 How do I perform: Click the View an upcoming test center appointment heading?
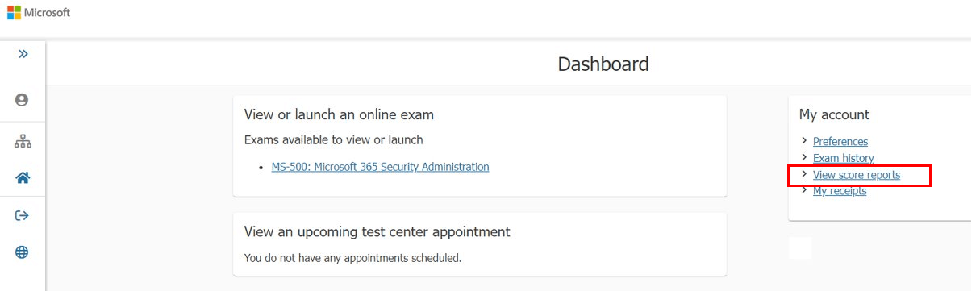(377, 231)
